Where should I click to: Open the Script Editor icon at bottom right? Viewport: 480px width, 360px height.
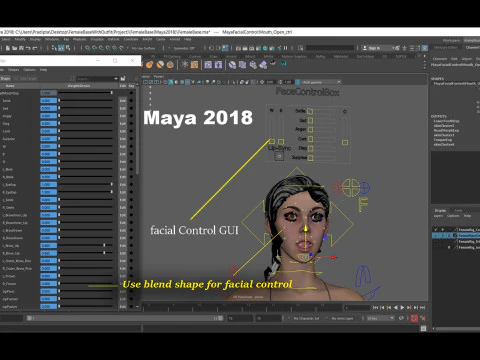pos(423,329)
